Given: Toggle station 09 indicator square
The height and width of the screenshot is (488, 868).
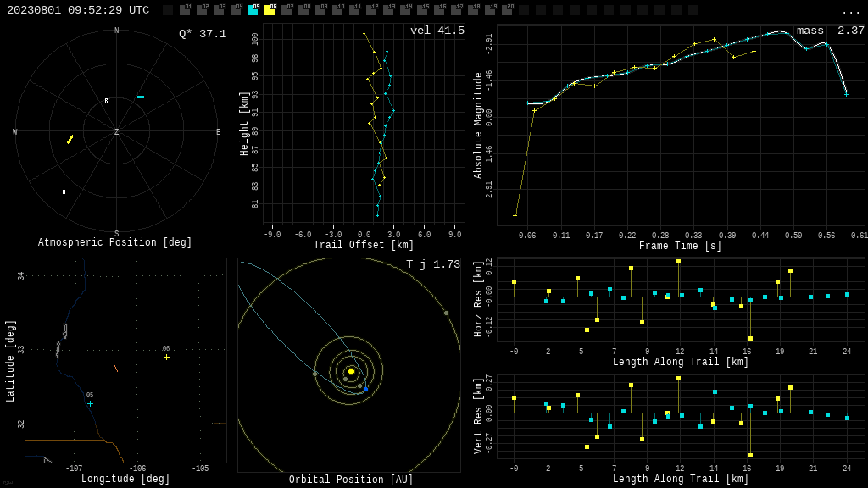Looking at the screenshot, I should tap(321, 10).
